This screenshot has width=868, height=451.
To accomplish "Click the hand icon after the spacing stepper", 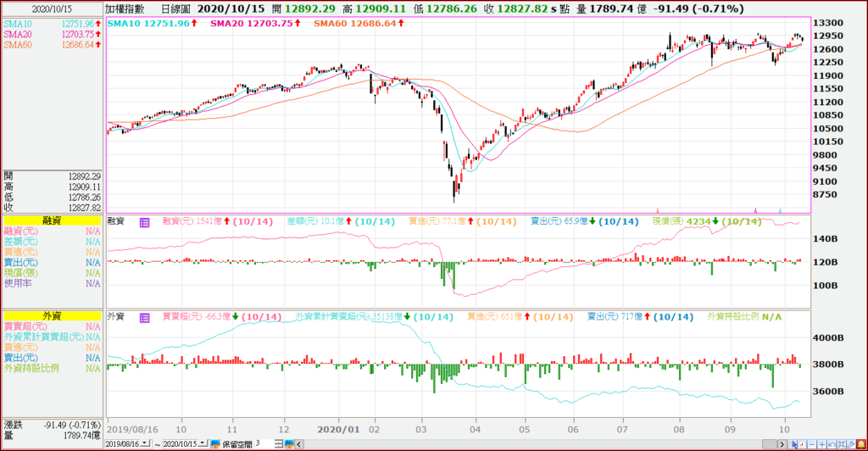I will 290,444.
